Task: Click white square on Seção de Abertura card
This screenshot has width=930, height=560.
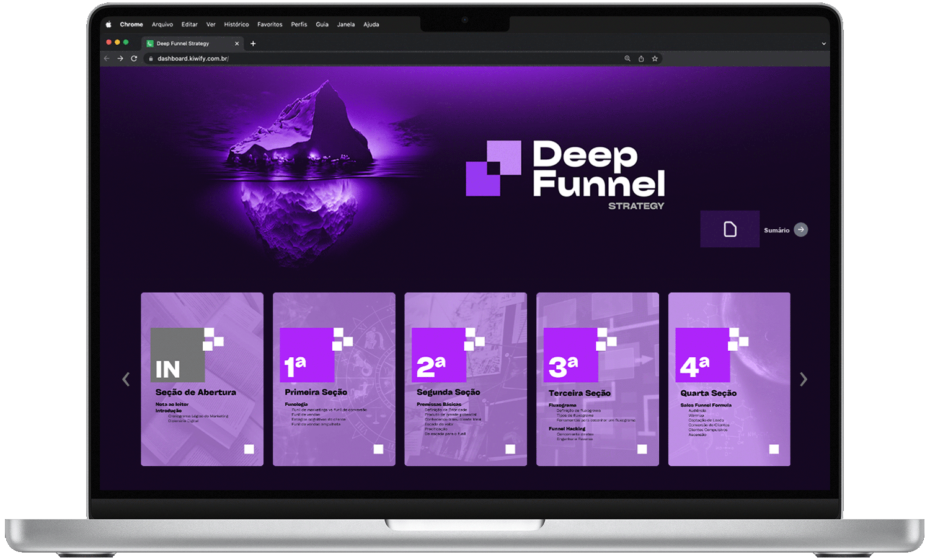Action: pos(249,449)
